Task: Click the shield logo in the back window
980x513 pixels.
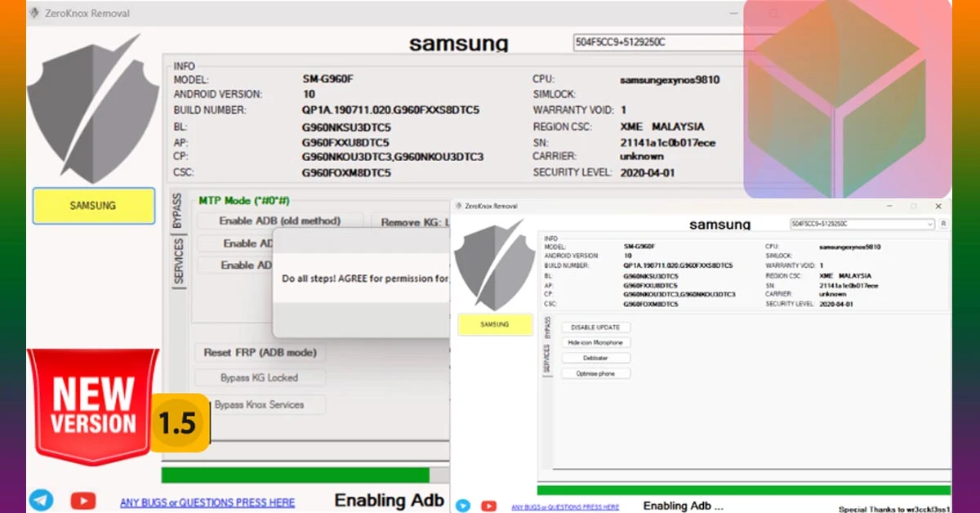Action: [93, 108]
